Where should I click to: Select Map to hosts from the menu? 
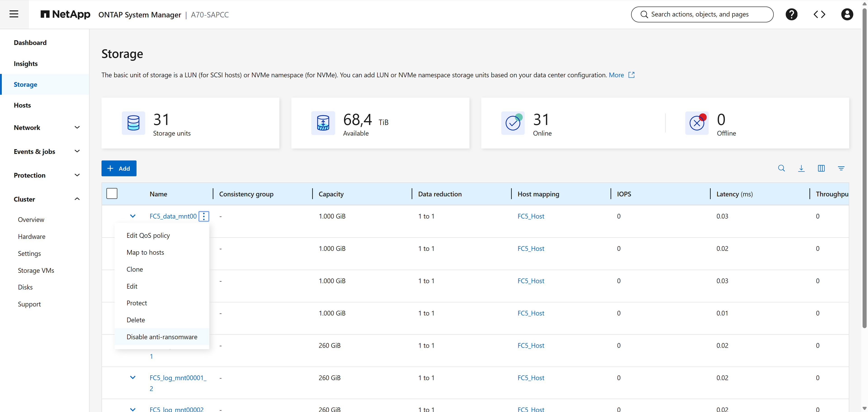point(145,252)
